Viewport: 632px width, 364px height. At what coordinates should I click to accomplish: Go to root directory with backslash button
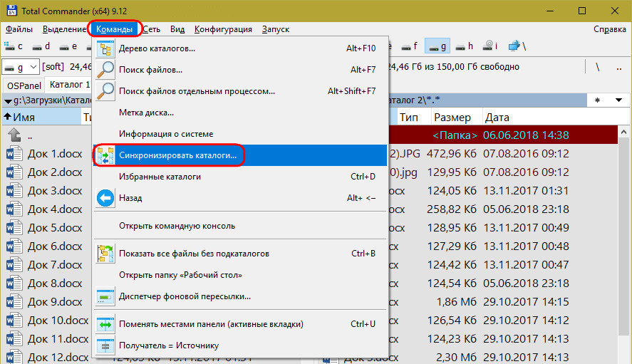click(x=597, y=68)
